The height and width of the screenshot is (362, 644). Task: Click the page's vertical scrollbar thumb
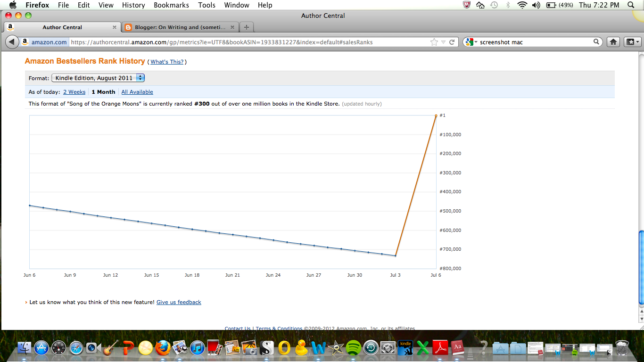pos(641,268)
